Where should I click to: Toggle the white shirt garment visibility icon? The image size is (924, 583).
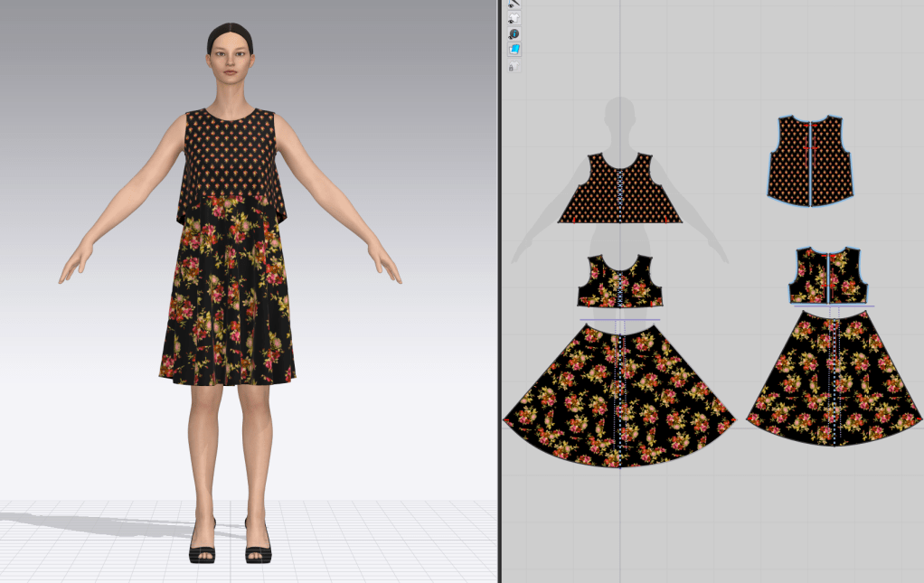coord(514,18)
